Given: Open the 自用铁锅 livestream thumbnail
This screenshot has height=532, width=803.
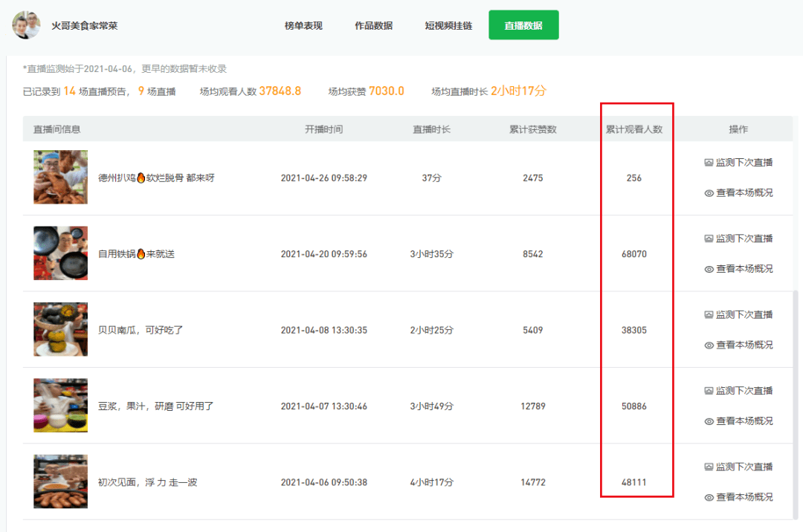Looking at the screenshot, I should click(60, 253).
